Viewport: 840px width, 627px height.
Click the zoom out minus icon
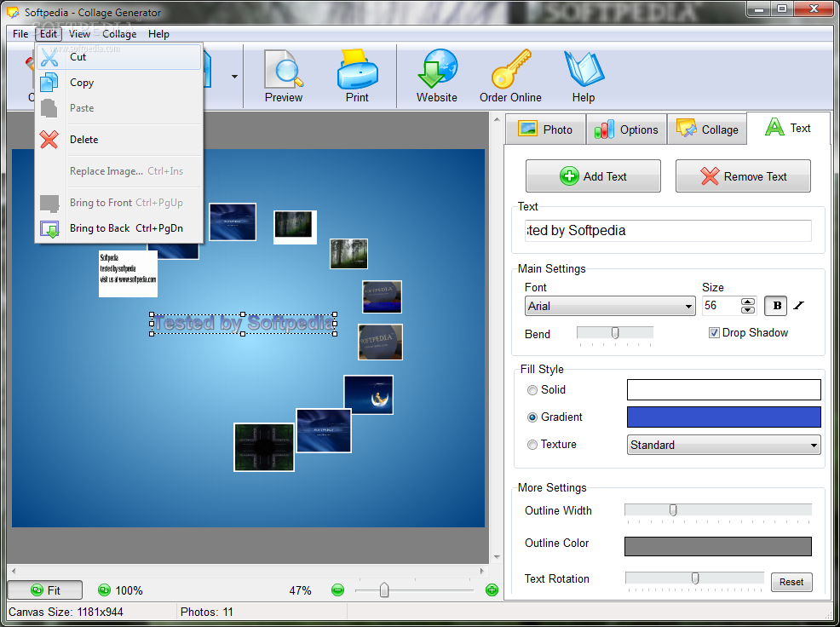tap(337, 590)
